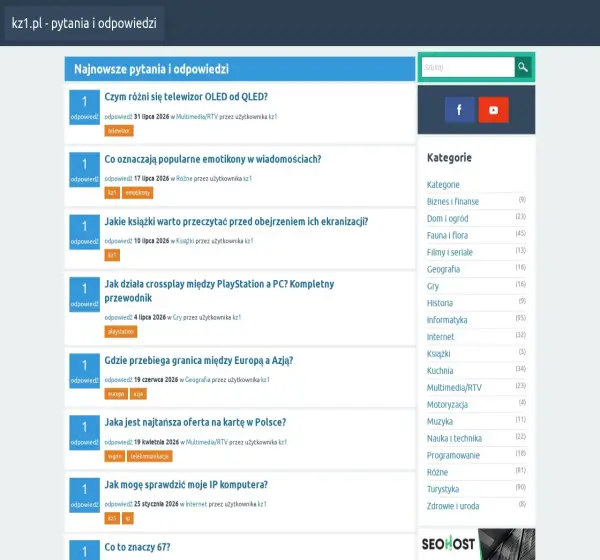The image size is (600, 560).
Task: Click answer count box of OLED question
Action: (85, 108)
